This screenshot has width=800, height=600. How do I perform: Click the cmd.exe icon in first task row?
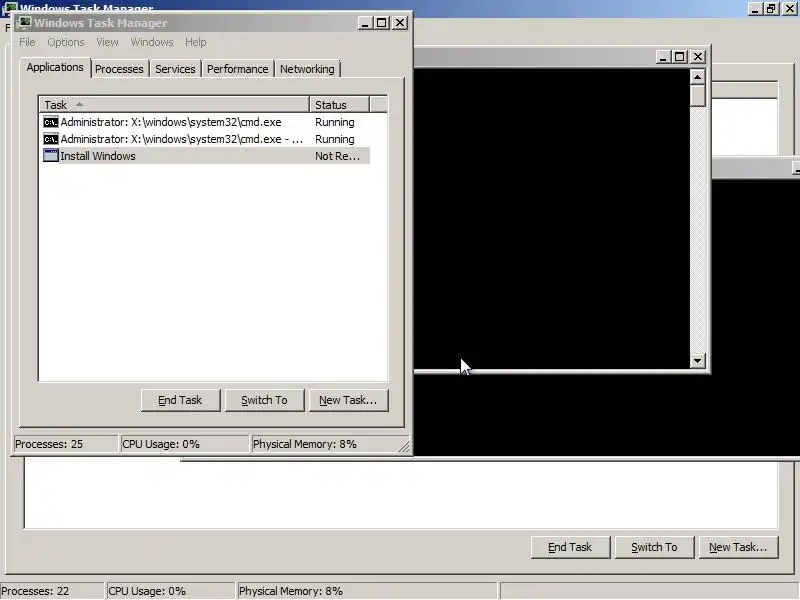pos(51,122)
